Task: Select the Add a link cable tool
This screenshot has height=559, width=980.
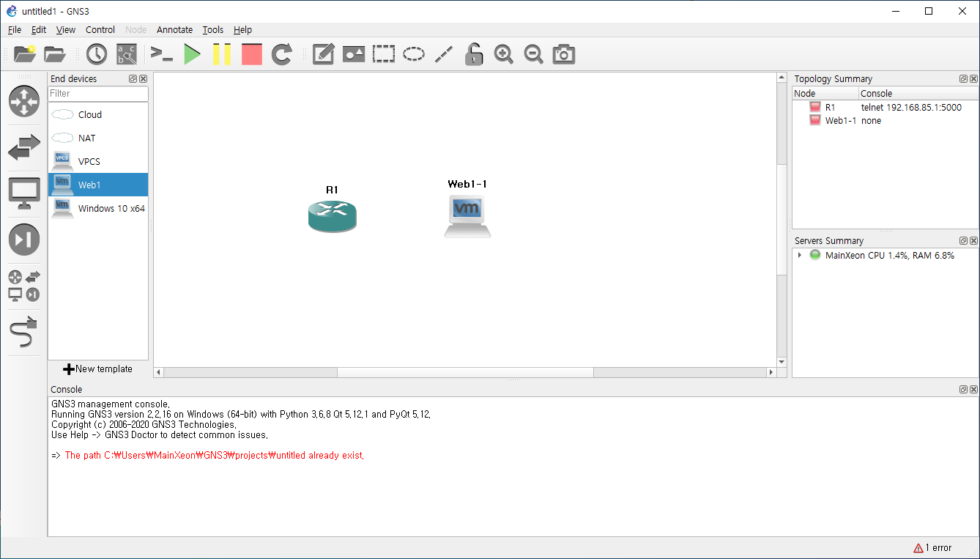Action: [x=24, y=333]
